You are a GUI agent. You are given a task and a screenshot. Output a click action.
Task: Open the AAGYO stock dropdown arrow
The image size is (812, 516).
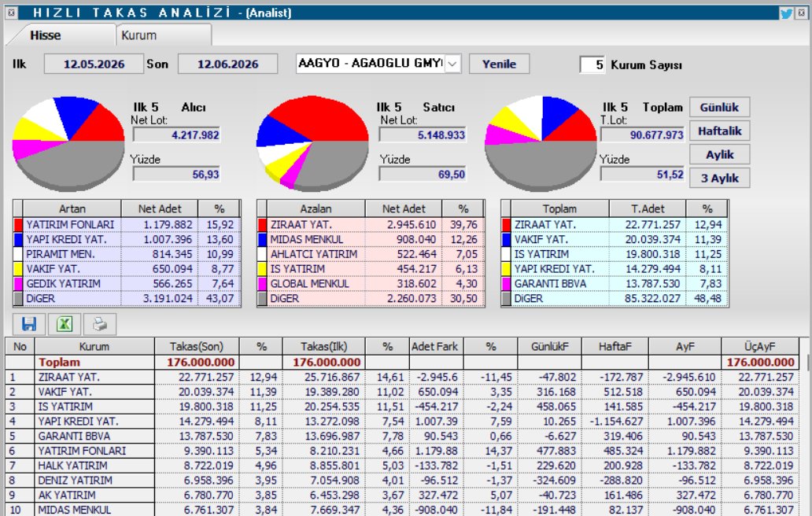click(452, 64)
